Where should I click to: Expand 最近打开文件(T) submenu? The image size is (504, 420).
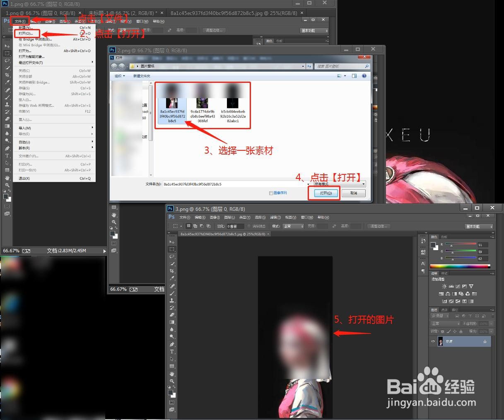(55, 63)
